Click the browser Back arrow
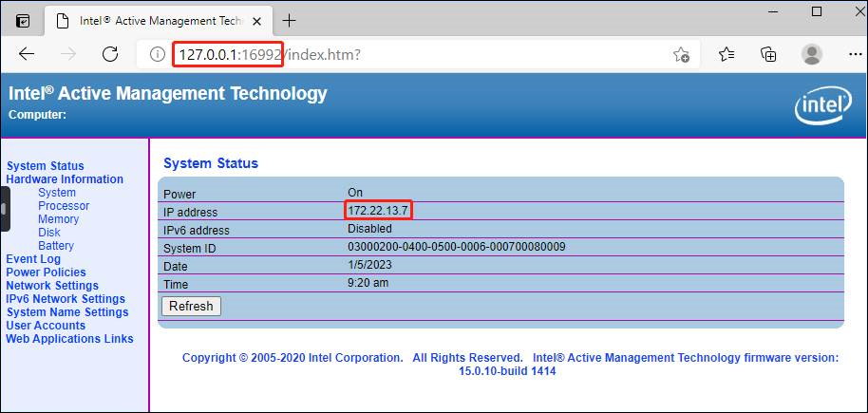 click(27, 54)
